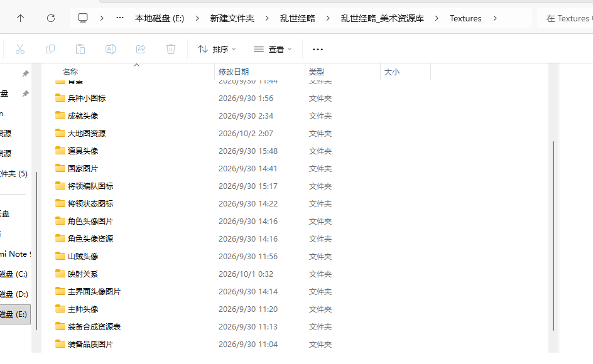
Task: Open the See more toolbar options
Action: click(x=318, y=49)
